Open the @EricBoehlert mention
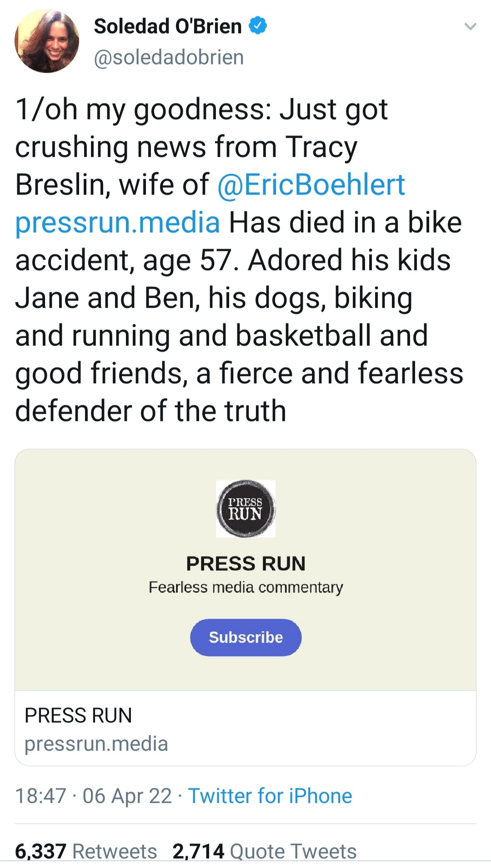491x868 pixels. 312,184
